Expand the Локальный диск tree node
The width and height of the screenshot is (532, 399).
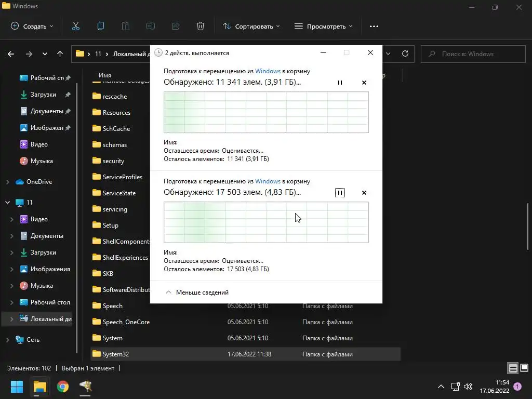(12, 319)
